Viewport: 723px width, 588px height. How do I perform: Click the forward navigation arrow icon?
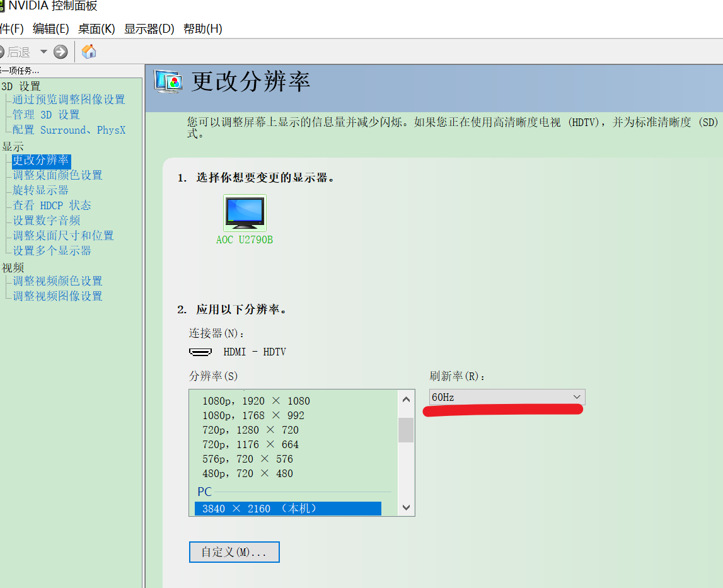61,52
